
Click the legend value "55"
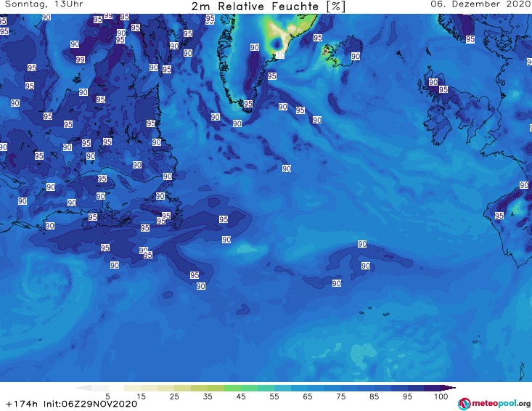[274, 396]
